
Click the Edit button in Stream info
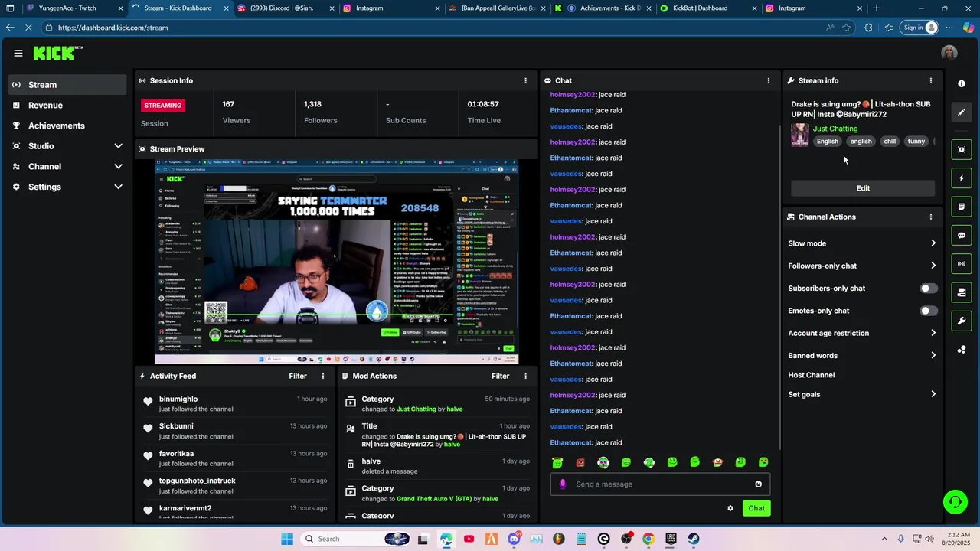[863, 188]
